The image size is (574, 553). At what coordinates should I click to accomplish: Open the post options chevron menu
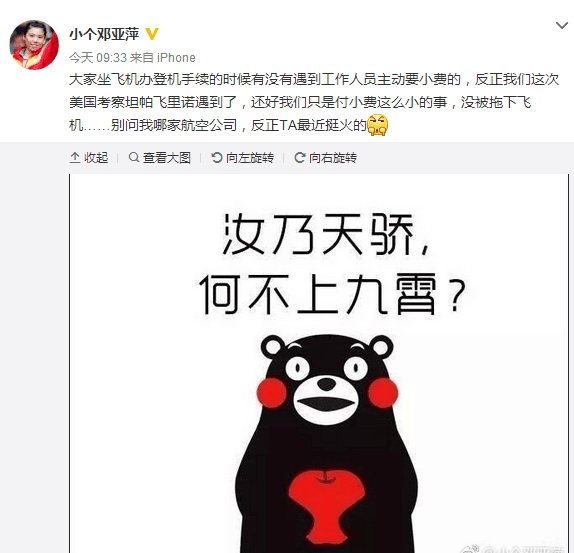pyautogui.click(x=562, y=26)
